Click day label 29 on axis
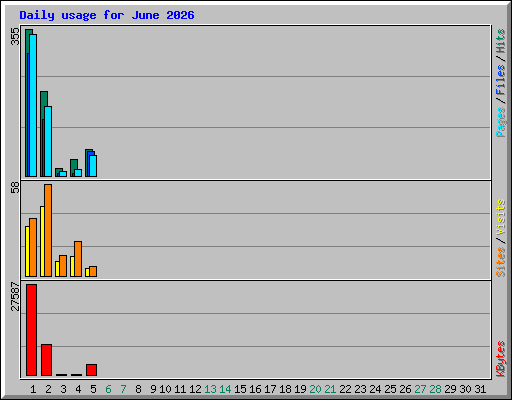512x400 pixels. (450, 389)
